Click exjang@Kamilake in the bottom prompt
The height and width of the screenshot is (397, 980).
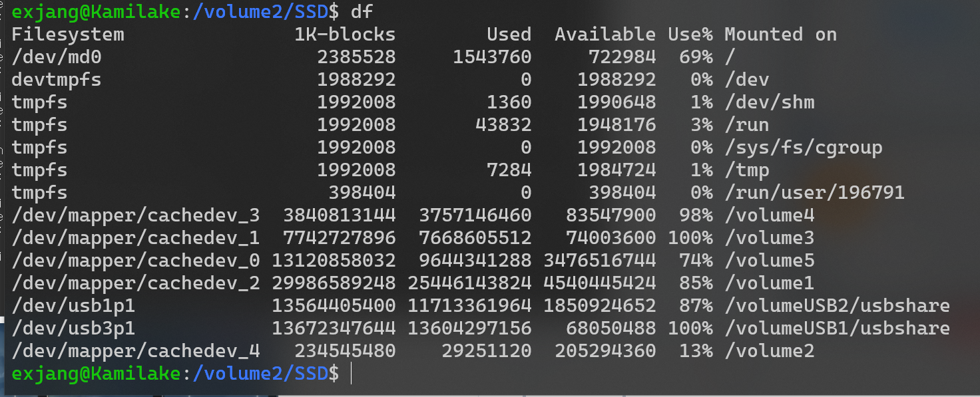coord(96,374)
